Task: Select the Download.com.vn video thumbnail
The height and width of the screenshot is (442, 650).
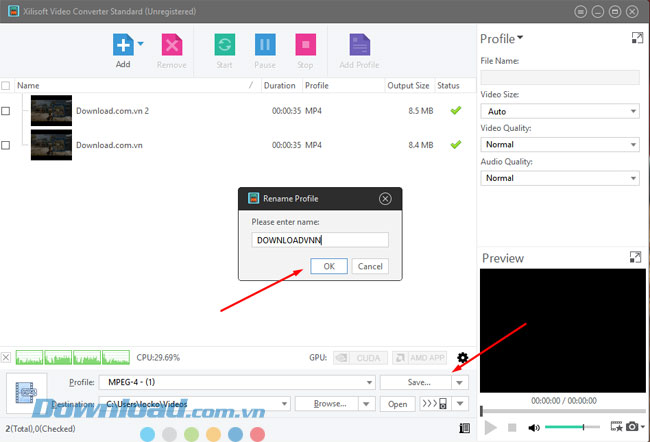Action: coord(51,145)
